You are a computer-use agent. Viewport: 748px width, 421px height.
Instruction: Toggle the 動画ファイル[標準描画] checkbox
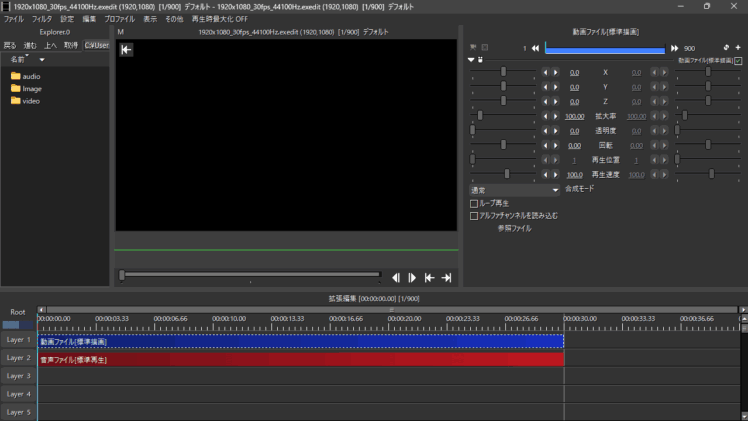pos(738,60)
